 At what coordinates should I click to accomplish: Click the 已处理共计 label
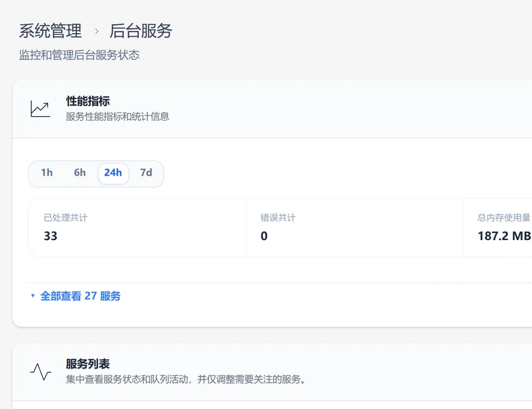66,218
